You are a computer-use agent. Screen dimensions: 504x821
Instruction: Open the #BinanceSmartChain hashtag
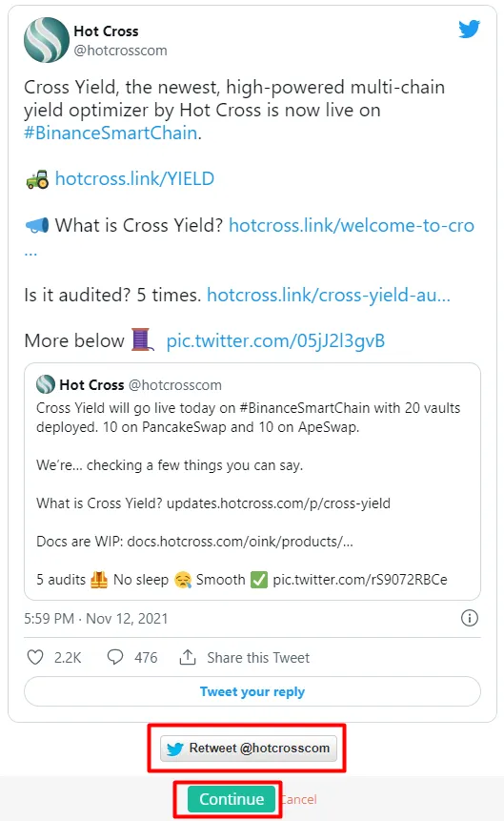111,133
